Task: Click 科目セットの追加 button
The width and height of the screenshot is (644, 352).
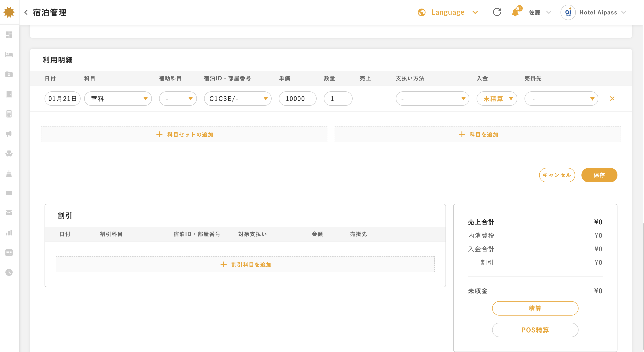Action: coord(184,134)
